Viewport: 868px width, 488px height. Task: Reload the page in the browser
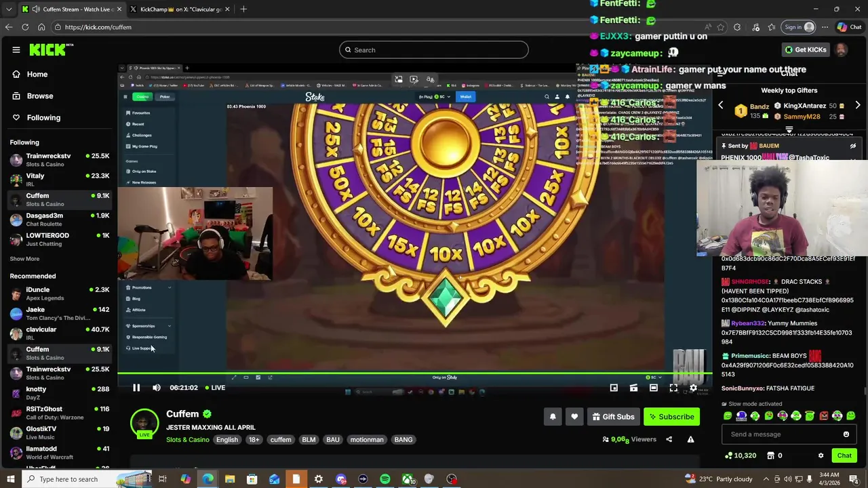click(25, 27)
